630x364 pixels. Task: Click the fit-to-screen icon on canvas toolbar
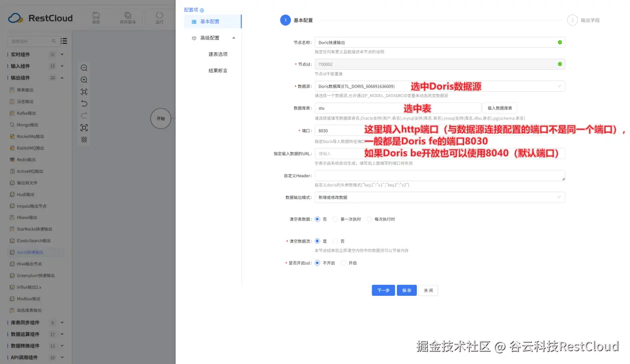click(x=84, y=91)
